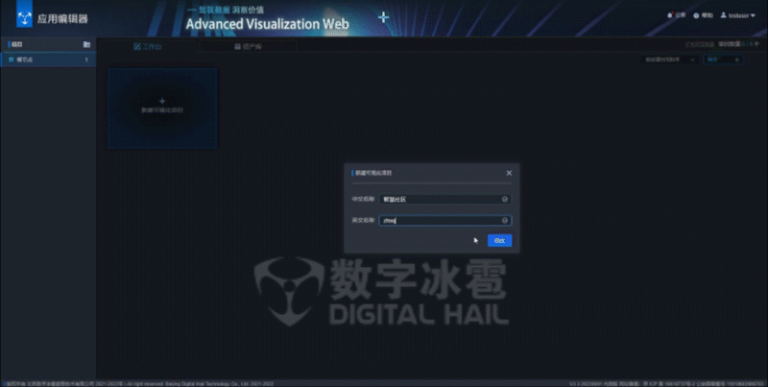Clear the Chinese name field
Viewport: 769px width, 387px height.
[505, 199]
